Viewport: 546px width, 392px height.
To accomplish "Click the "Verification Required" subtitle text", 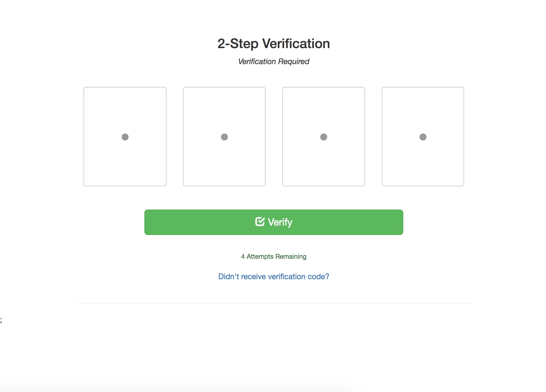I will 274,61.
